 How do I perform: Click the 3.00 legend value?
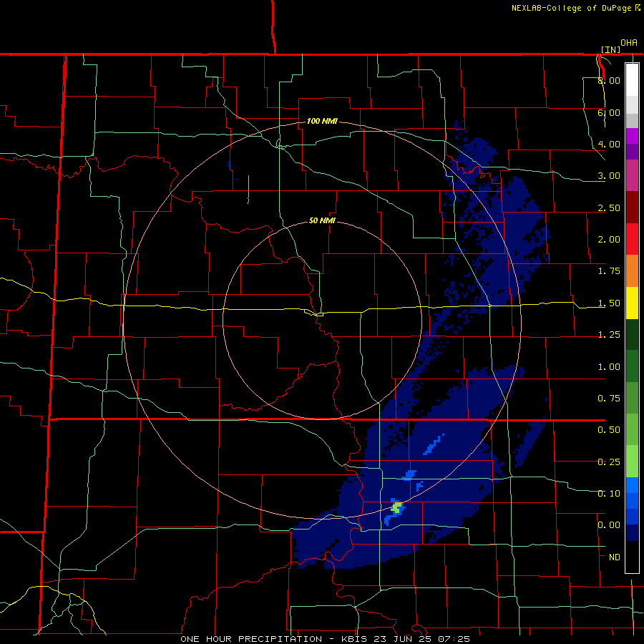click(609, 176)
